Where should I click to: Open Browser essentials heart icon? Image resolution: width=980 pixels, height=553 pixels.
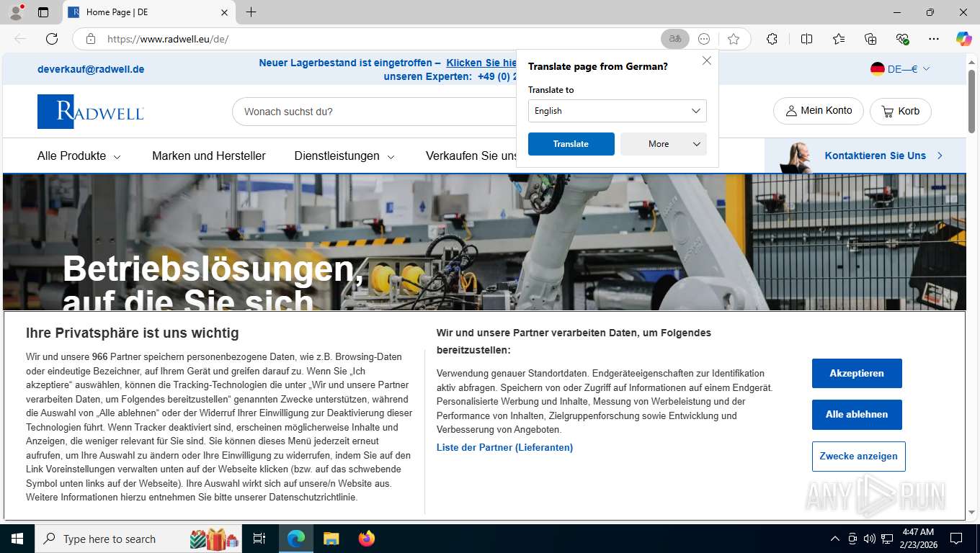[x=902, y=39]
